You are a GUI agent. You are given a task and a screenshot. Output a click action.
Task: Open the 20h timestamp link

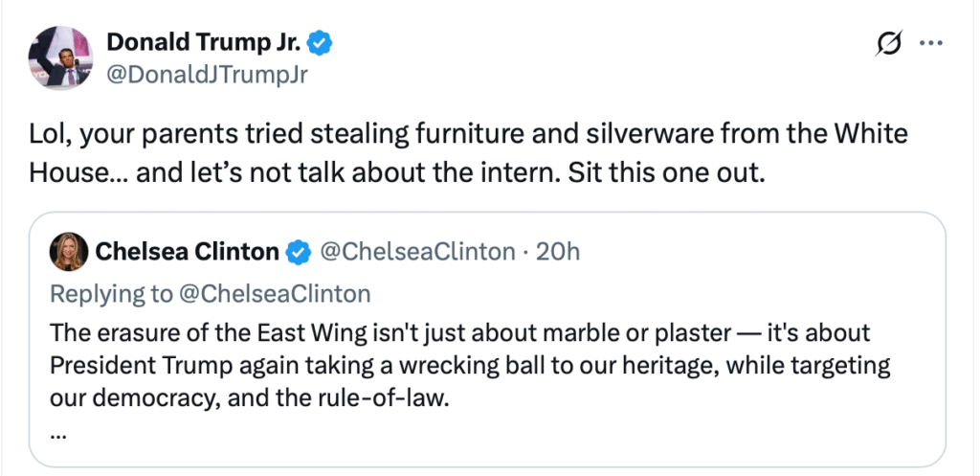pos(559,252)
